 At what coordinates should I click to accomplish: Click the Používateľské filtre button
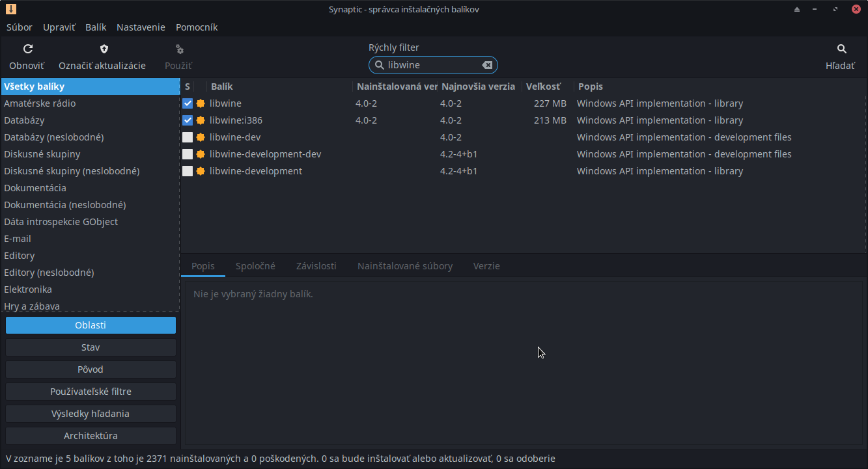coord(91,392)
